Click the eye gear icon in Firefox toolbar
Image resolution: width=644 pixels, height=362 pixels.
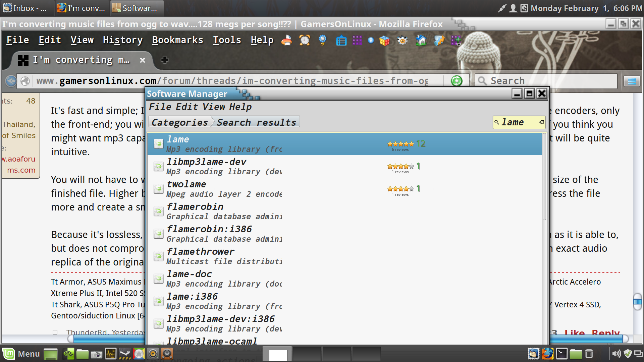pyautogui.click(x=402, y=41)
